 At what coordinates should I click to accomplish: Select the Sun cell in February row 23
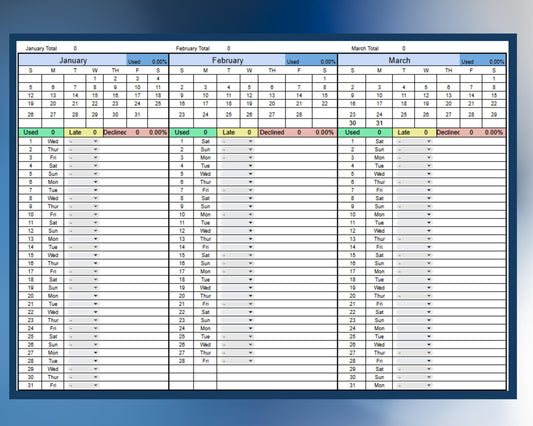(205, 320)
